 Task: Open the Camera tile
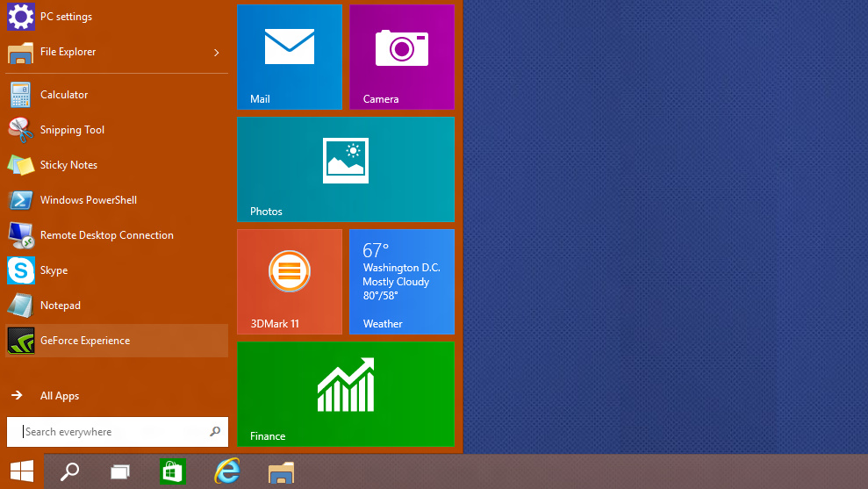pyautogui.click(x=402, y=57)
